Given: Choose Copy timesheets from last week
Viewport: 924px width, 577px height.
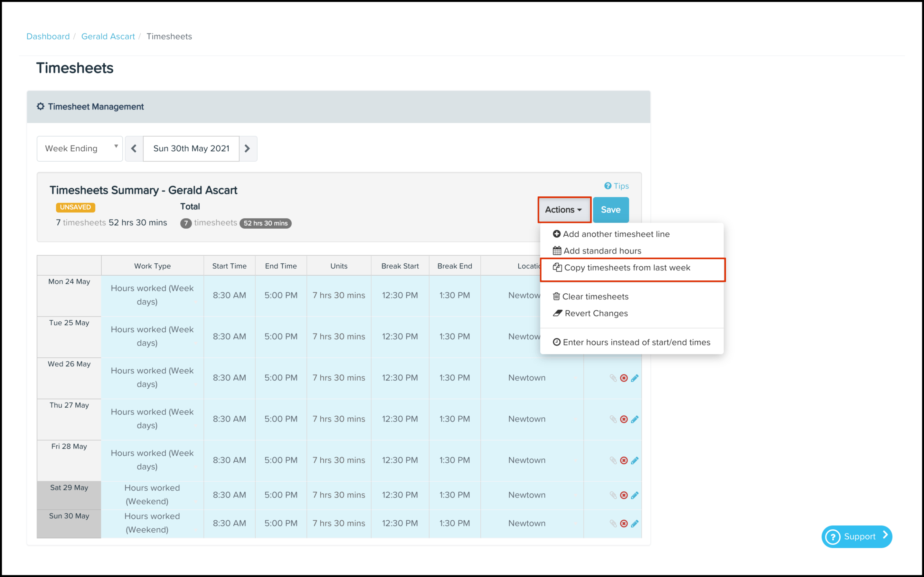Looking at the screenshot, I should (627, 268).
